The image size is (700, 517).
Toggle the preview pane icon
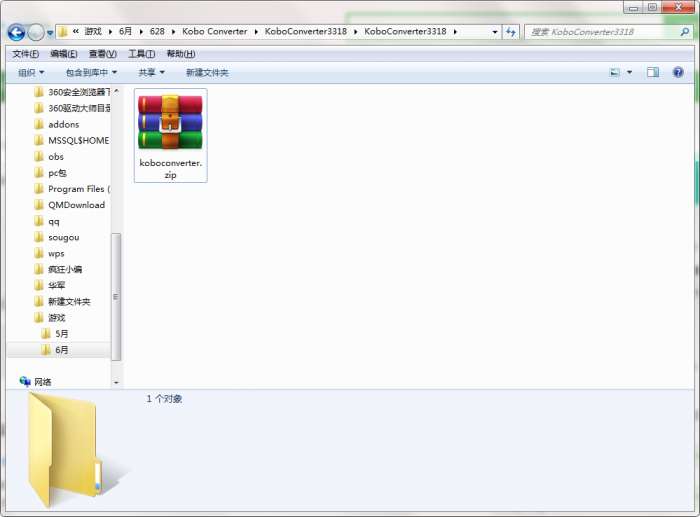(653, 72)
